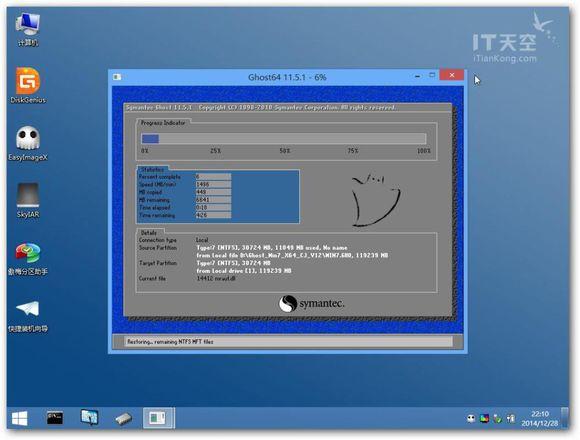Viewport: 580px width, 440px height.
Task: Launch the SkyIAR desktop shortcut
Action: click(28, 200)
